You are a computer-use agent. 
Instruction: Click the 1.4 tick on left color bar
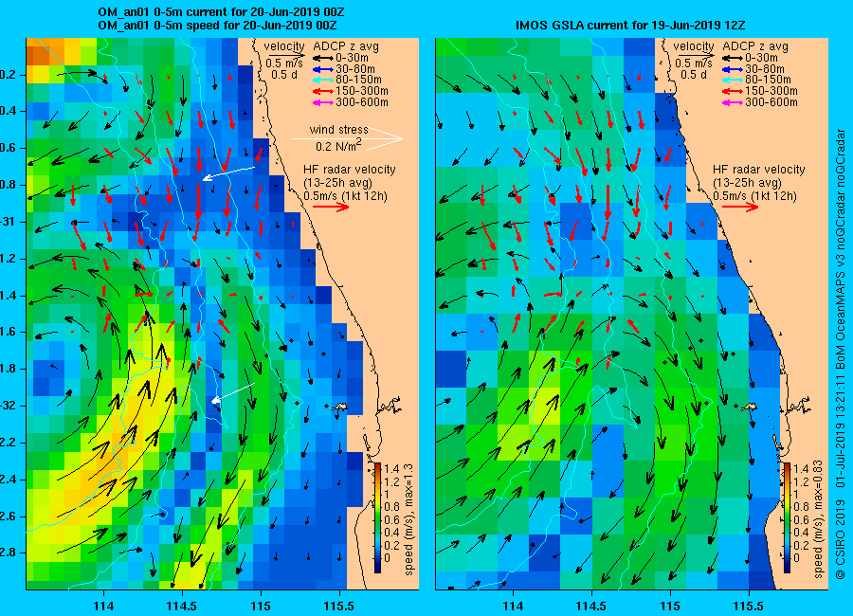[391, 469]
